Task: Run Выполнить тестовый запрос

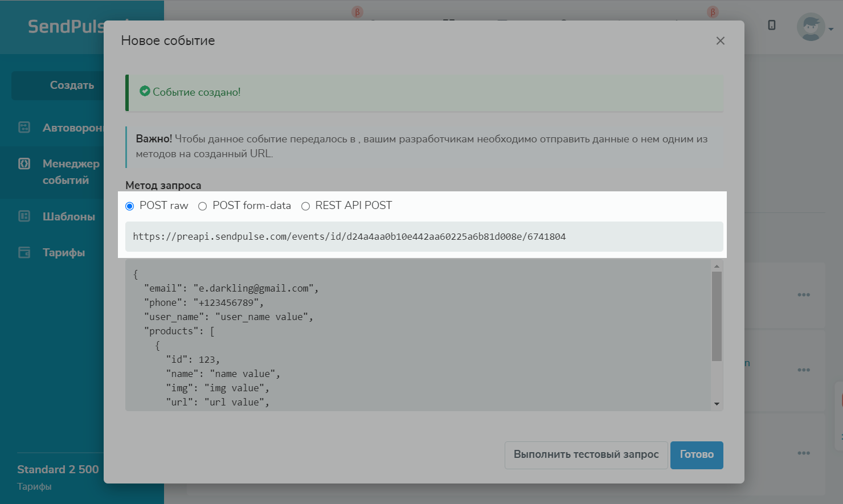Action: 586,455
